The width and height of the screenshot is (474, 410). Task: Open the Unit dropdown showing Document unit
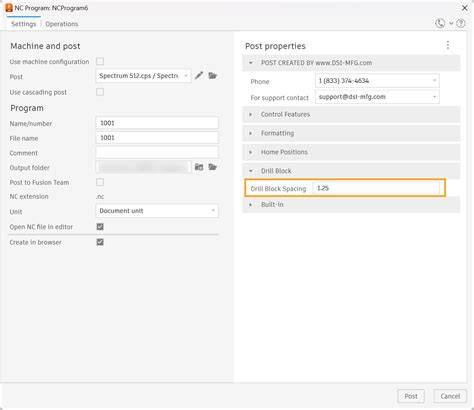(157, 211)
